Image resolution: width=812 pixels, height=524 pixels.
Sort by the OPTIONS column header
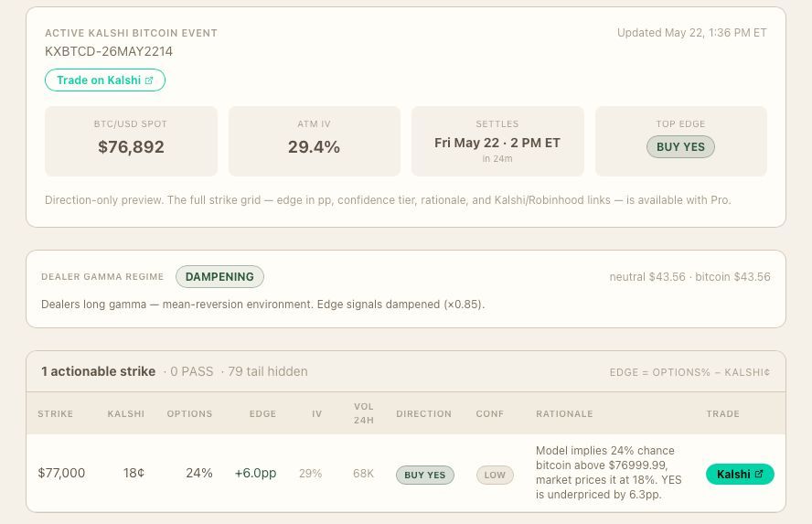[x=189, y=413]
